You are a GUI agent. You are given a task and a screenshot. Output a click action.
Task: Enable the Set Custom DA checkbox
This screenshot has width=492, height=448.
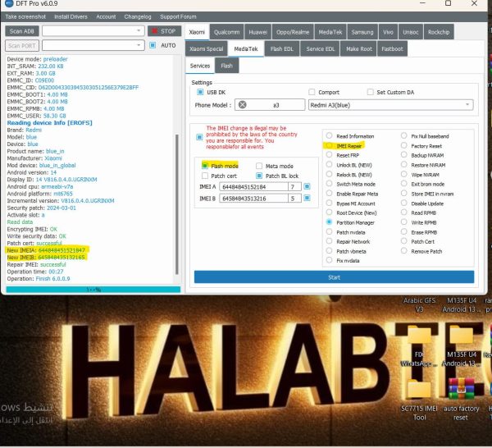click(371, 92)
